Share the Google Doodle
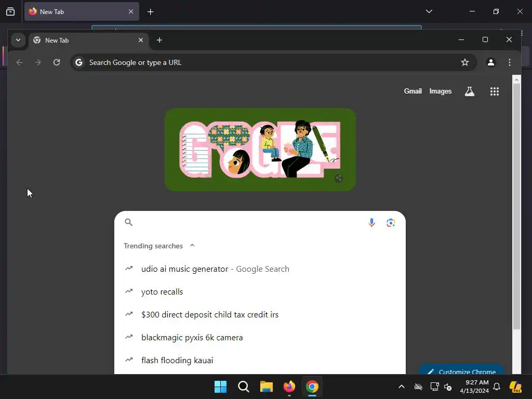The height and width of the screenshot is (399, 532). pos(339,179)
